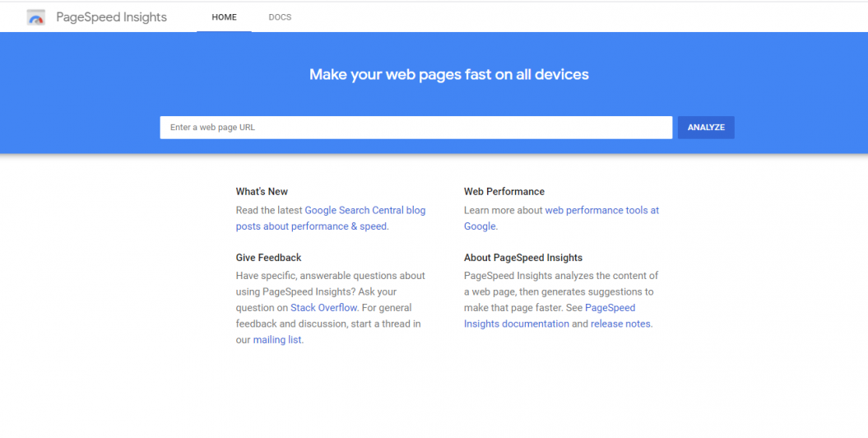Image resolution: width=868 pixels, height=438 pixels.
Task: Click the PageSpeed Insights title text
Action: tap(111, 17)
